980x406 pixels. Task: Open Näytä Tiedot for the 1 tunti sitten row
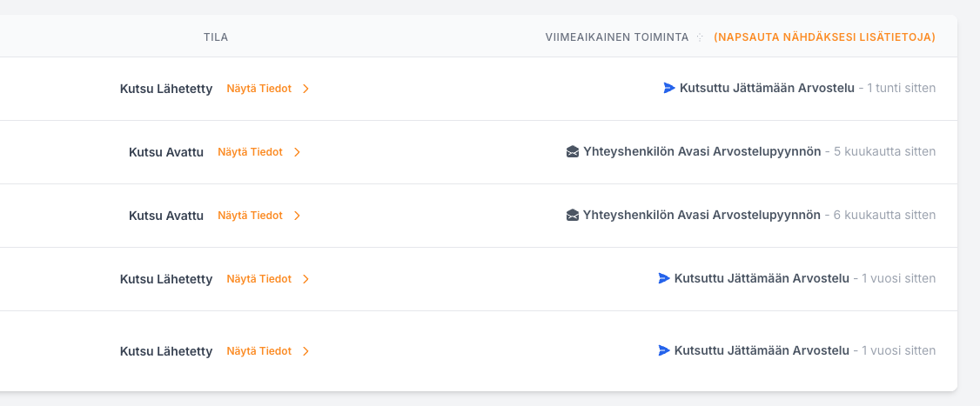258,89
